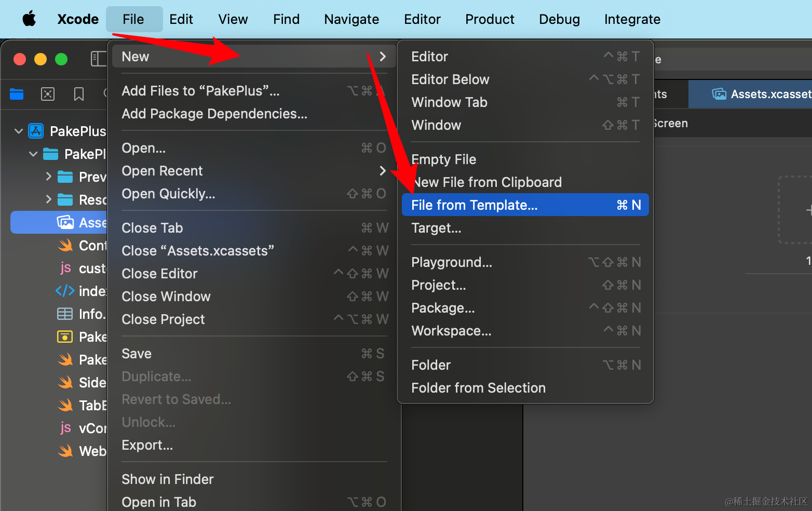Open the Bookmark navigator icon
812x511 pixels.
(79, 94)
